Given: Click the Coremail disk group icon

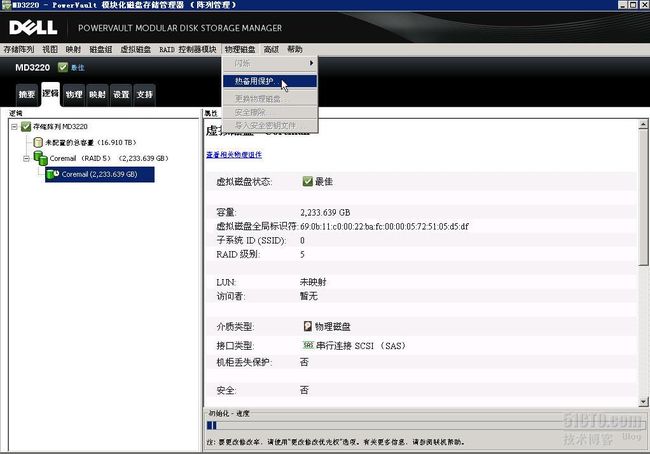Looking at the screenshot, I should point(41,158).
